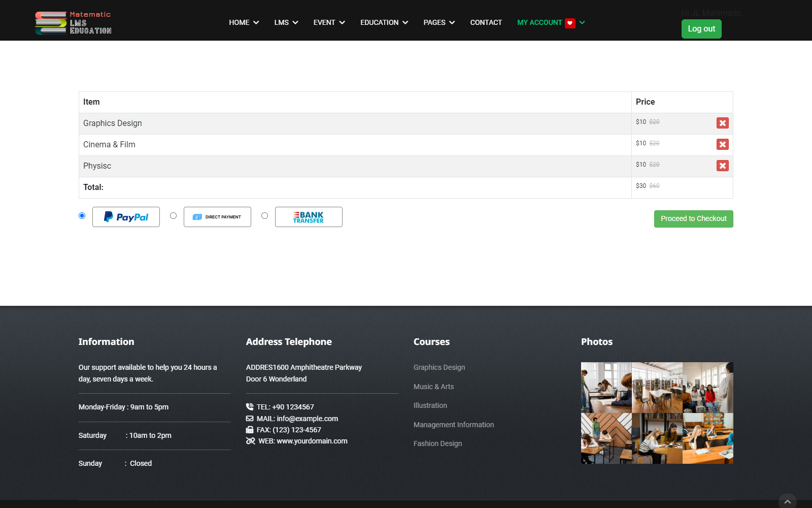812x508 pixels.
Task: Click the red heart wishlist icon
Action: [x=570, y=23]
